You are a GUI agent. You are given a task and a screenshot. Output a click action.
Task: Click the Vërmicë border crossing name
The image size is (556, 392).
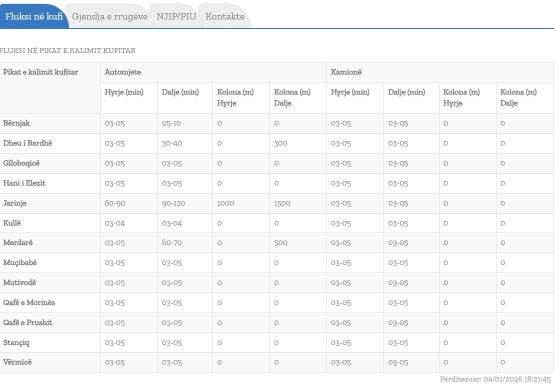point(17,362)
